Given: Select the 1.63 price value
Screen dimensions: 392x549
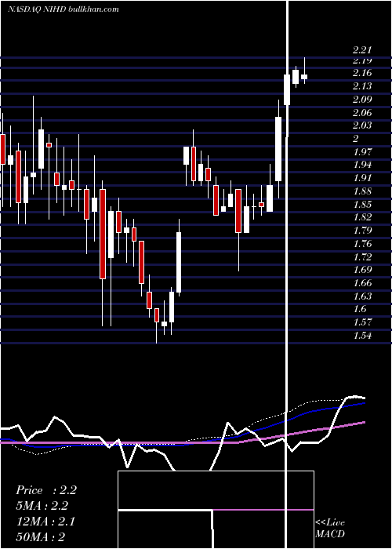Looking at the screenshot, I should tap(362, 296).
